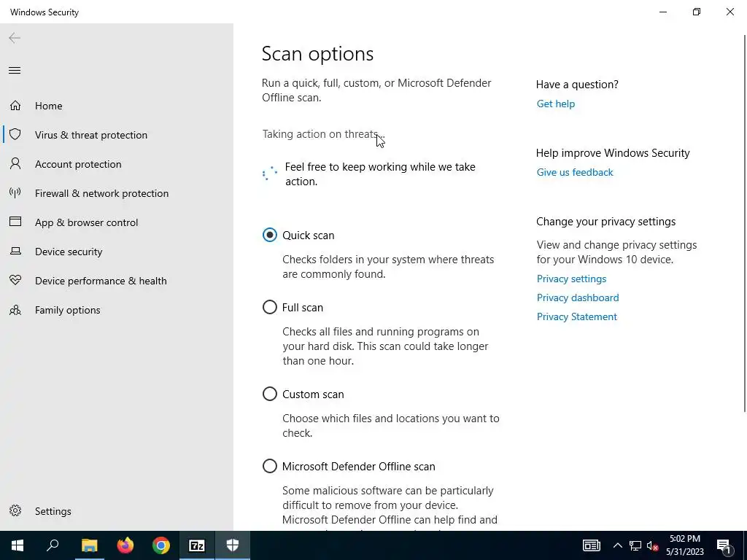Open News and interests taskbar icon
Image resolution: width=747 pixels, height=560 pixels.
pos(591,545)
